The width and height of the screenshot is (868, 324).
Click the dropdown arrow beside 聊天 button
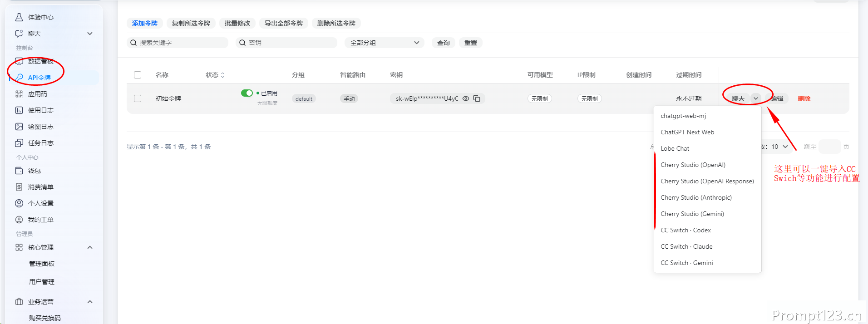click(756, 98)
